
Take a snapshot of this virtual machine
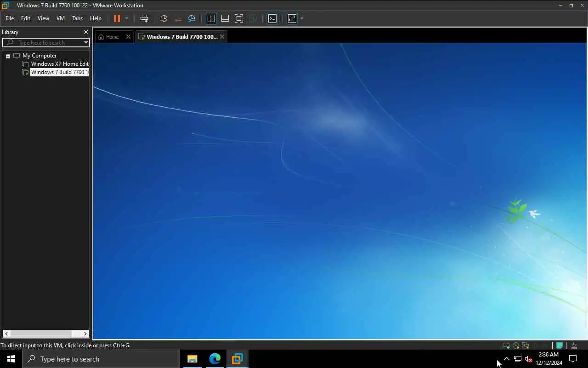pyautogui.click(x=164, y=18)
